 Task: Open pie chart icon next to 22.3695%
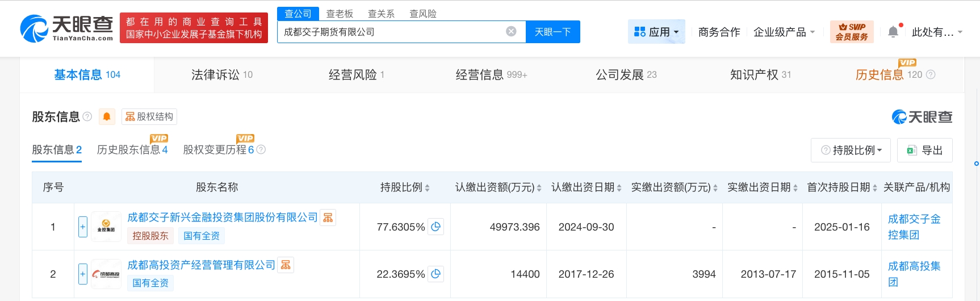(x=435, y=274)
